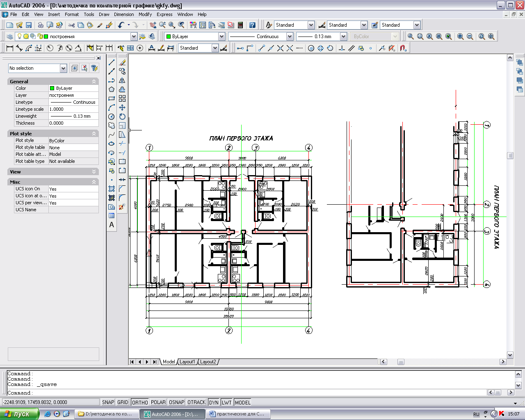Toggle POLAR tracking in status bar
The image size is (525, 420).
point(158,402)
